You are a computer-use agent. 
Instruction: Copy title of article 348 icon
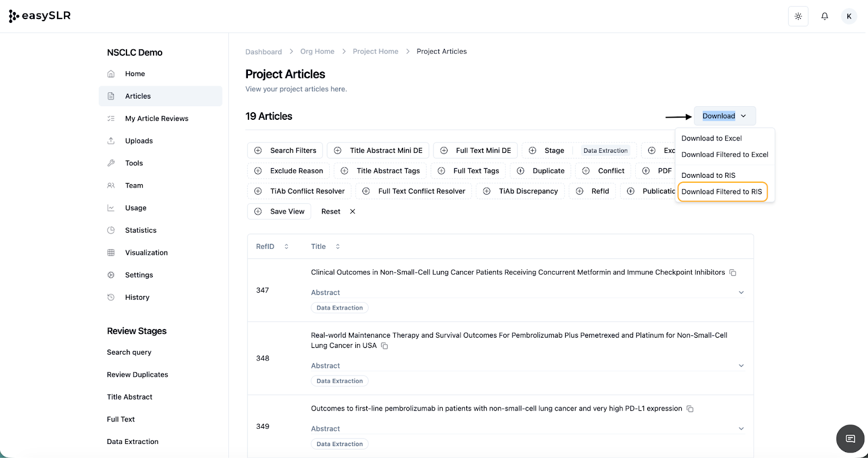[385, 346]
